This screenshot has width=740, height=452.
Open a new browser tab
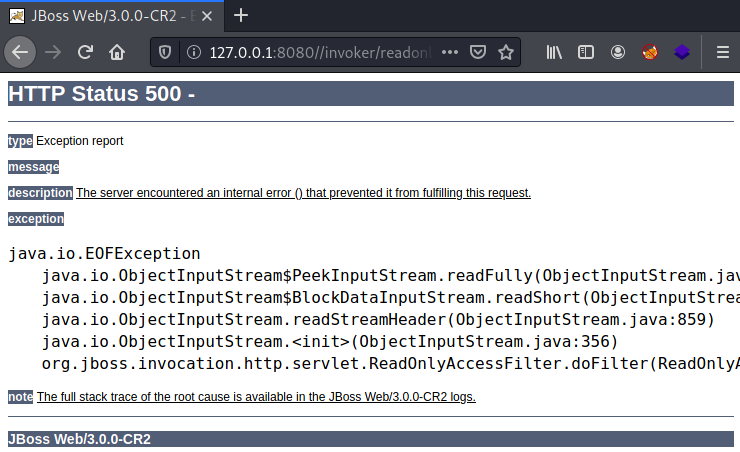[x=241, y=16]
